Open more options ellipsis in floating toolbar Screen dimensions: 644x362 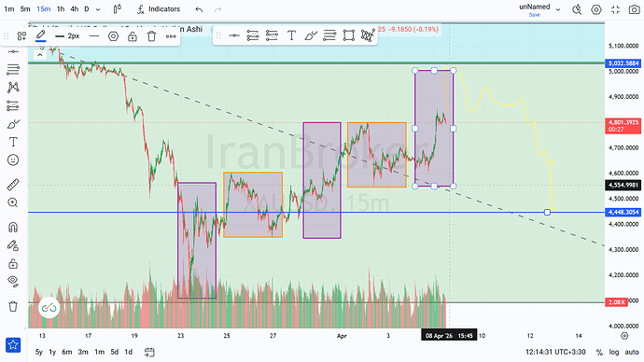171,36
